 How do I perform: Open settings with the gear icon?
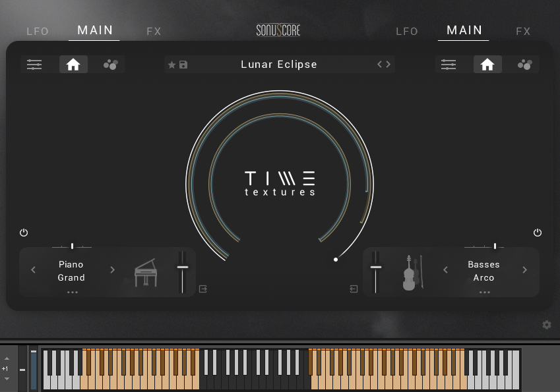(x=547, y=325)
